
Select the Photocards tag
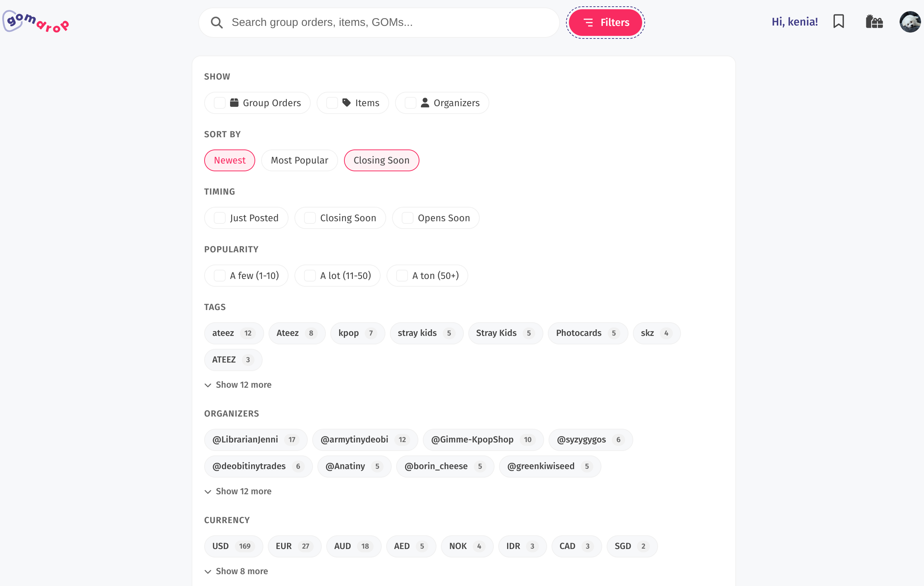pos(587,333)
